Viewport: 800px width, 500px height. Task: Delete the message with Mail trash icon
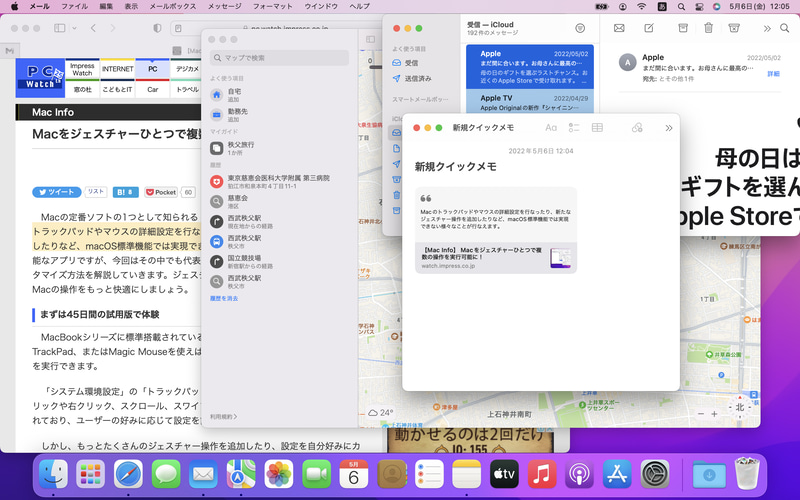[x=708, y=28]
